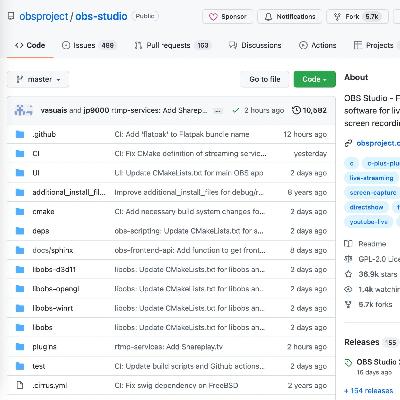Click the link chain icon in About
Viewport: 400px width, 400px height.
click(x=348, y=143)
